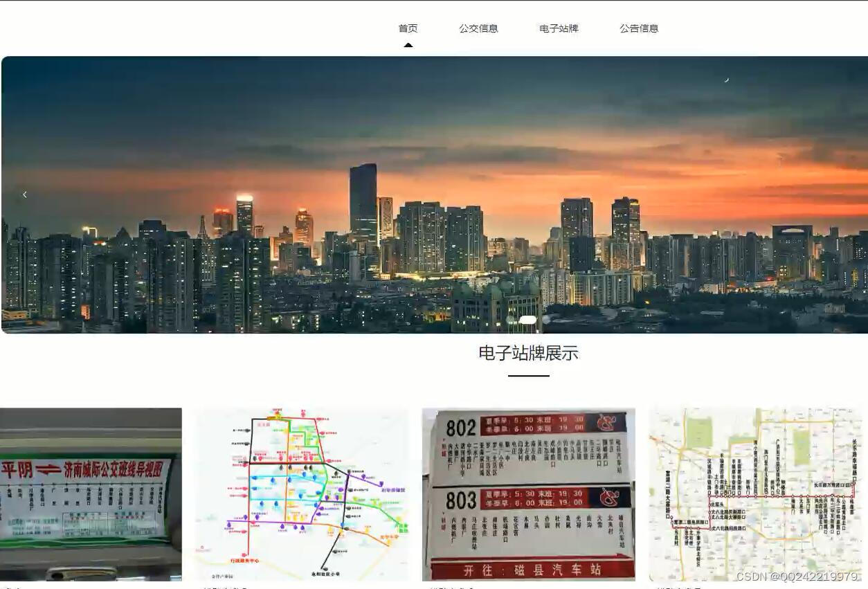
Task: Click the city skyline banner image
Action: pyautogui.click(x=434, y=194)
